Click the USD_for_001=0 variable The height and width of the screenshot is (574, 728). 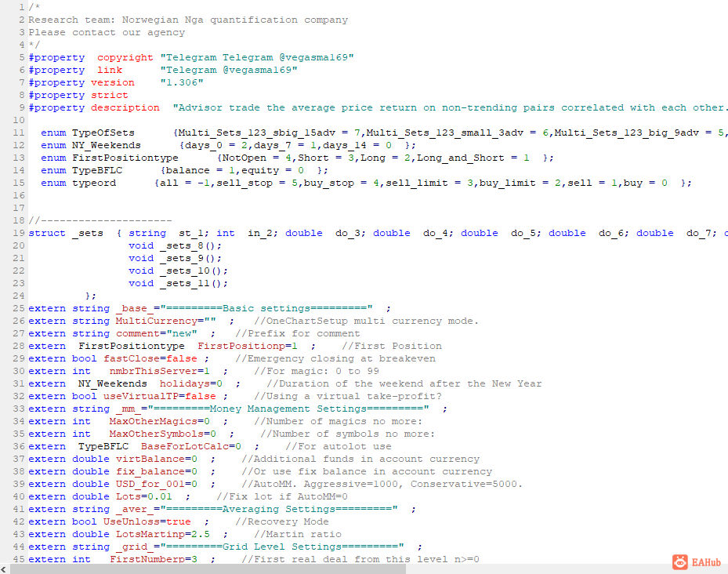pos(157,484)
